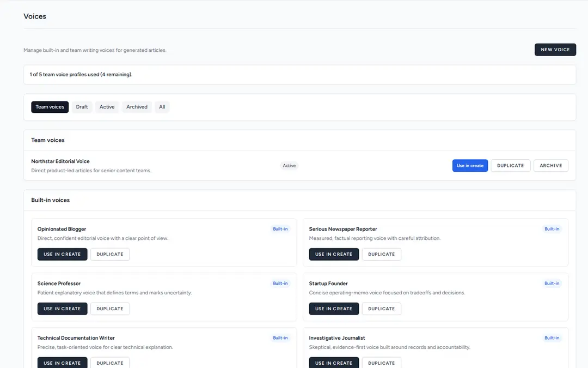Show the All voices filter tab
The image size is (588, 368).
pos(162,107)
